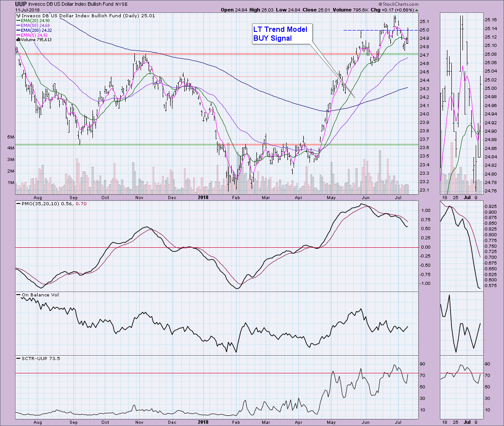The image size is (504, 426).
Task: Click the 0.00 PMO axis label
Action: point(426,247)
